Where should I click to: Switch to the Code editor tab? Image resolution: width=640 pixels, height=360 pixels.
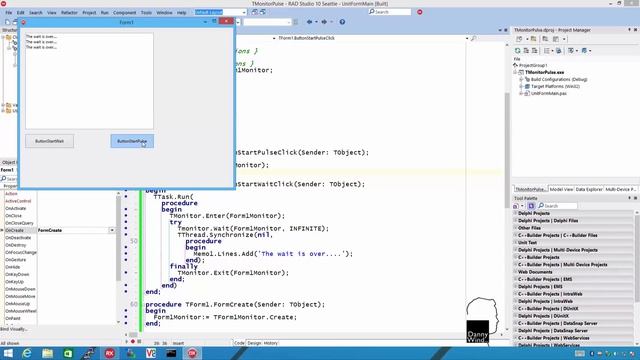(x=239, y=343)
